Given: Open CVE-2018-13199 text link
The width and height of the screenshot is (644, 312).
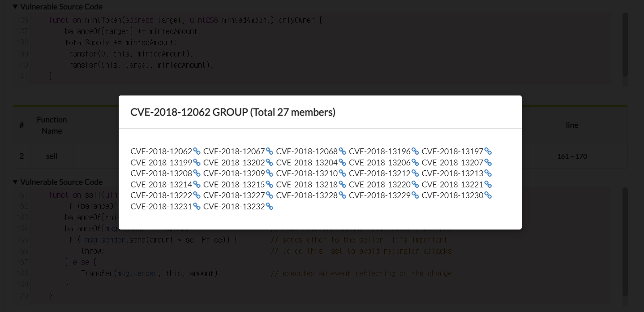Looking at the screenshot, I should pos(161,163).
